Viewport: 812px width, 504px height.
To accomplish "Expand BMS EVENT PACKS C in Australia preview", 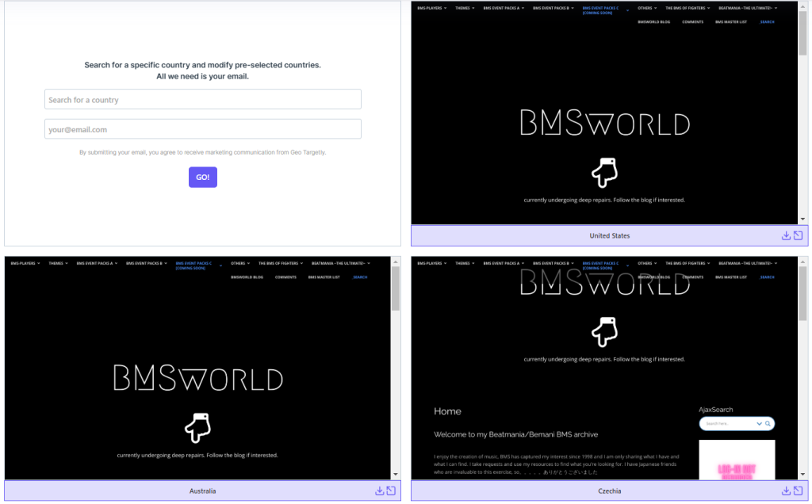I will [199, 265].
